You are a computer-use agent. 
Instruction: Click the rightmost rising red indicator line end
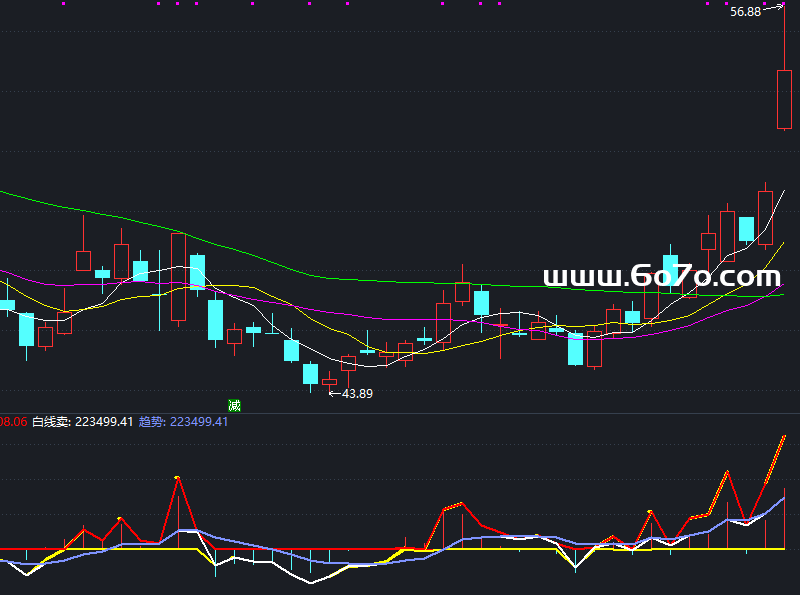coord(783,437)
